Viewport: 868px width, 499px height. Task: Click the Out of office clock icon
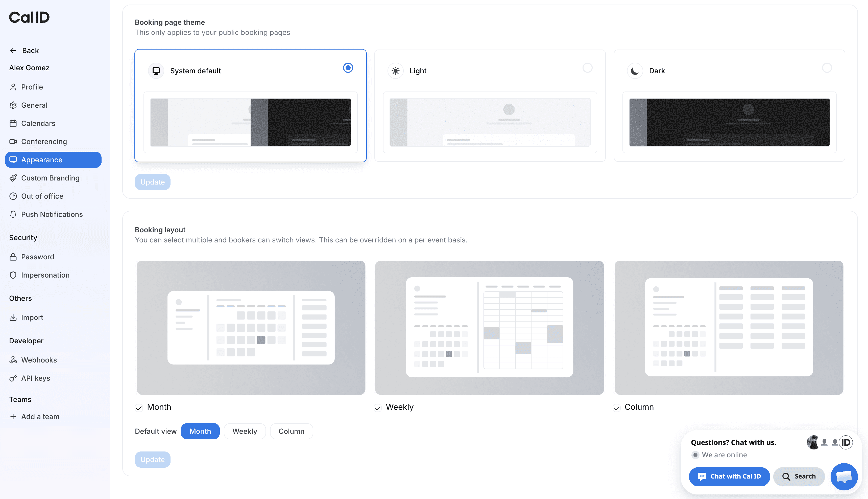[x=13, y=196]
